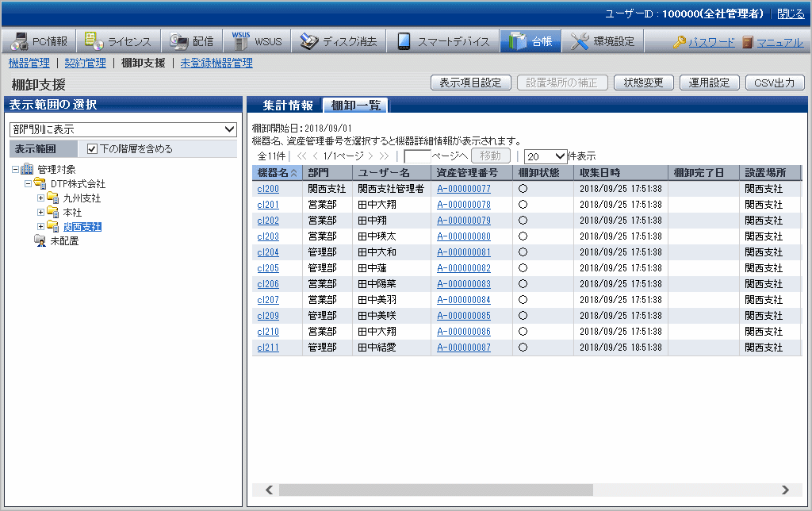Click the page number input field
This screenshot has height=511, width=812.
[417, 156]
